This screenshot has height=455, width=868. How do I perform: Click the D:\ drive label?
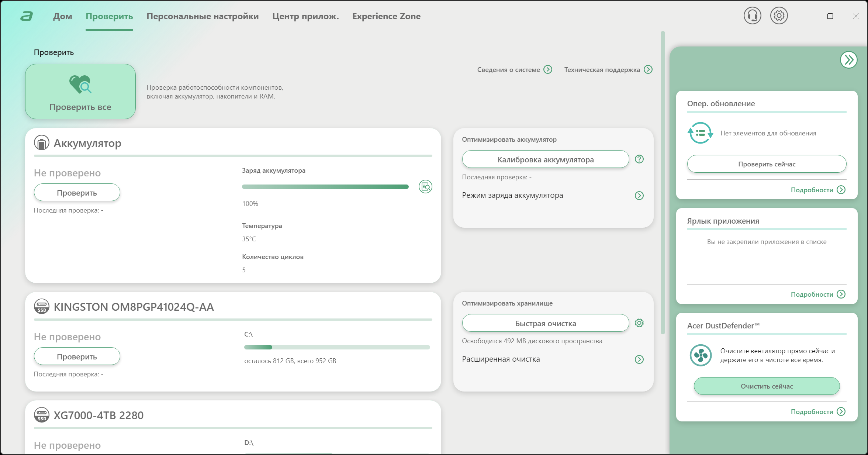tap(249, 442)
